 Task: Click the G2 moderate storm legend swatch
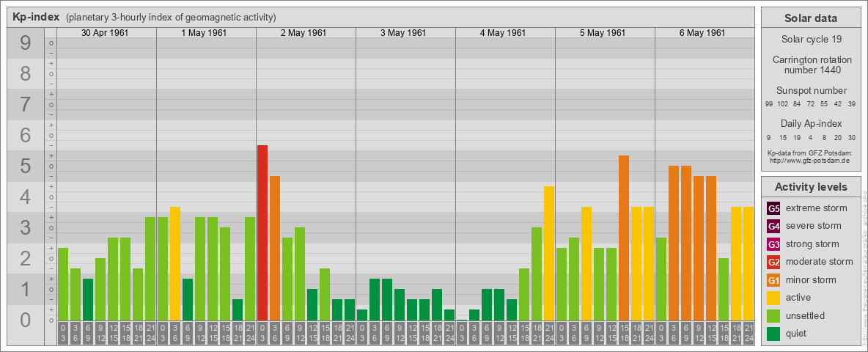pyautogui.click(x=773, y=262)
